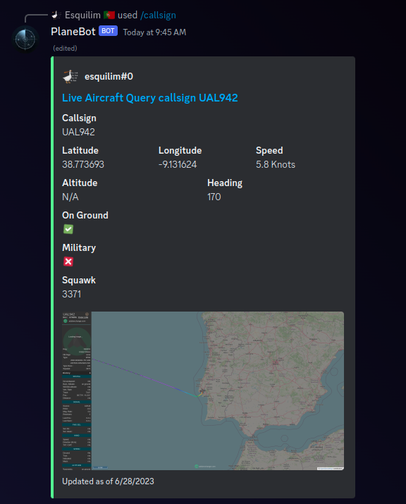Open the flight track map image
The width and height of the screenshot is (406, 504).
pyautogui.click(x=203, y=391)
